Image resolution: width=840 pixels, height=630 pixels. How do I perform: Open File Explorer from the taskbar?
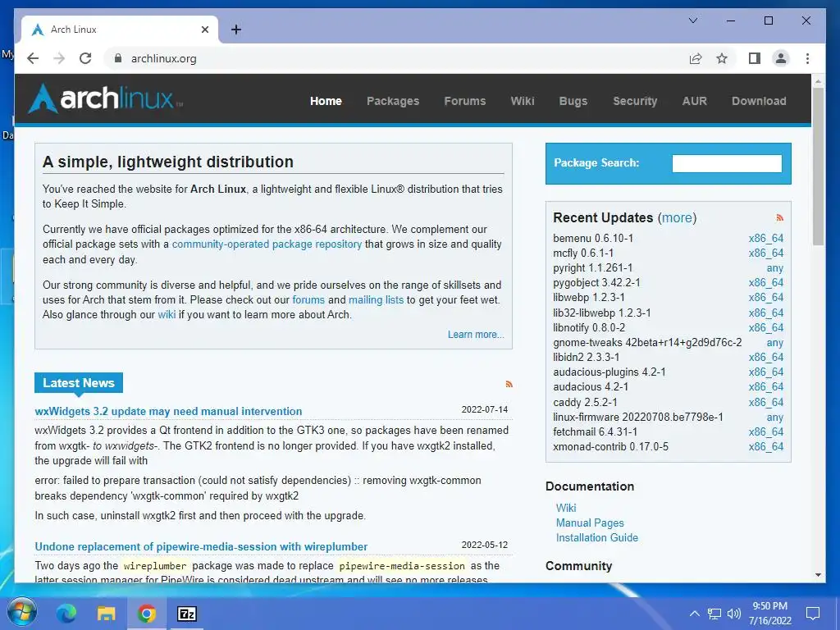106,614
